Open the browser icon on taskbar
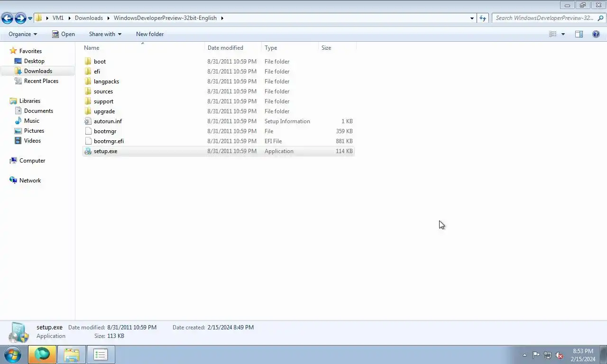 [42, 355]
